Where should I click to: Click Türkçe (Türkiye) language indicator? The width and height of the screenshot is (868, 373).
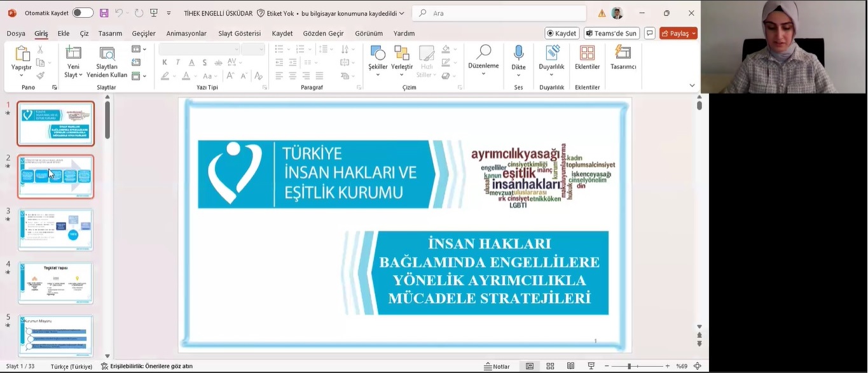(x=71, y=367)
